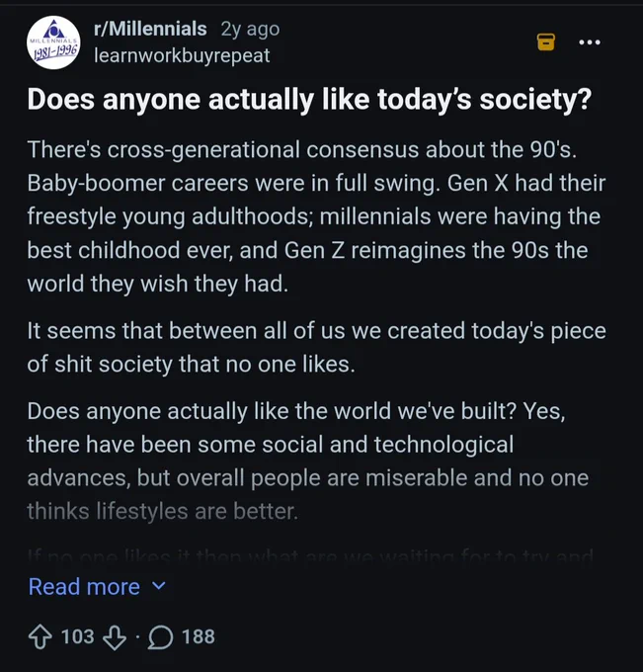Click the yellow archived post icon
Image resolution: width=643 pixels, height=672 pixels.
coord(546,42)
